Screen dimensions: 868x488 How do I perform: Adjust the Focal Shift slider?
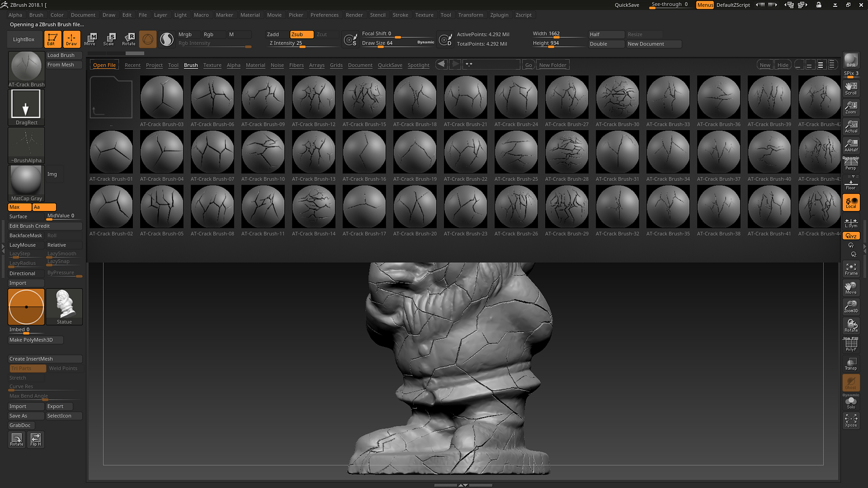(398, 34)
